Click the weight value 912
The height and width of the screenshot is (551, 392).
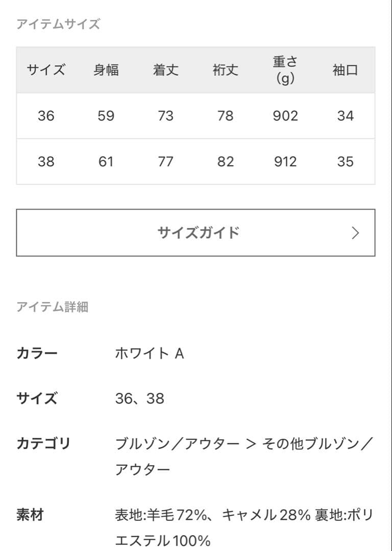(x=286, y=162)
